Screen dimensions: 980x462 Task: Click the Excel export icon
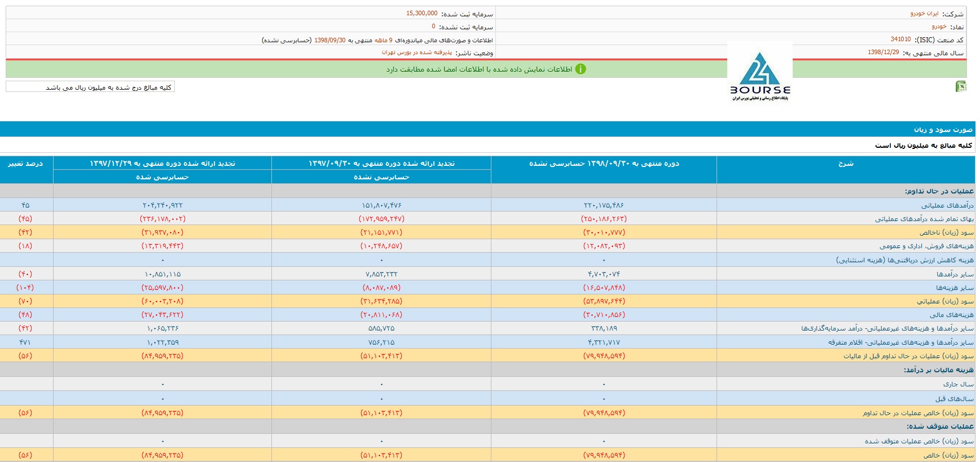click(961, 86)
